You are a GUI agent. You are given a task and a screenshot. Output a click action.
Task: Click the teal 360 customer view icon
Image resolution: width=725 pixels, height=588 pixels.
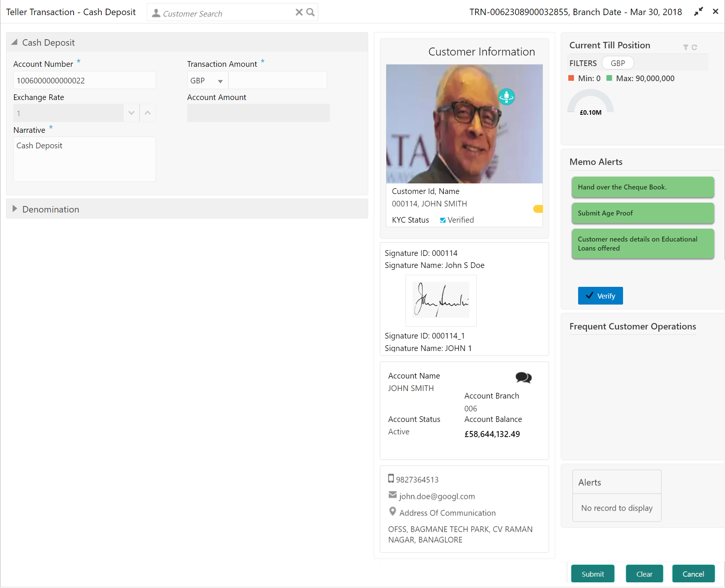coord(506,97)
